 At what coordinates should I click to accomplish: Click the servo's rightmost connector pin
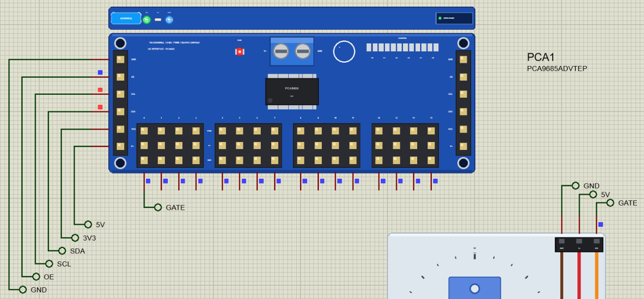click(596, 241)
